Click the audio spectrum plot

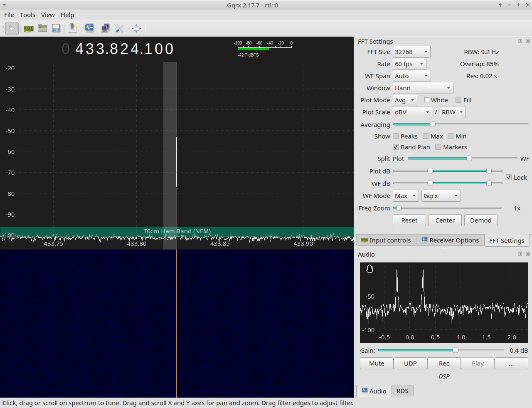coord(444,302)
